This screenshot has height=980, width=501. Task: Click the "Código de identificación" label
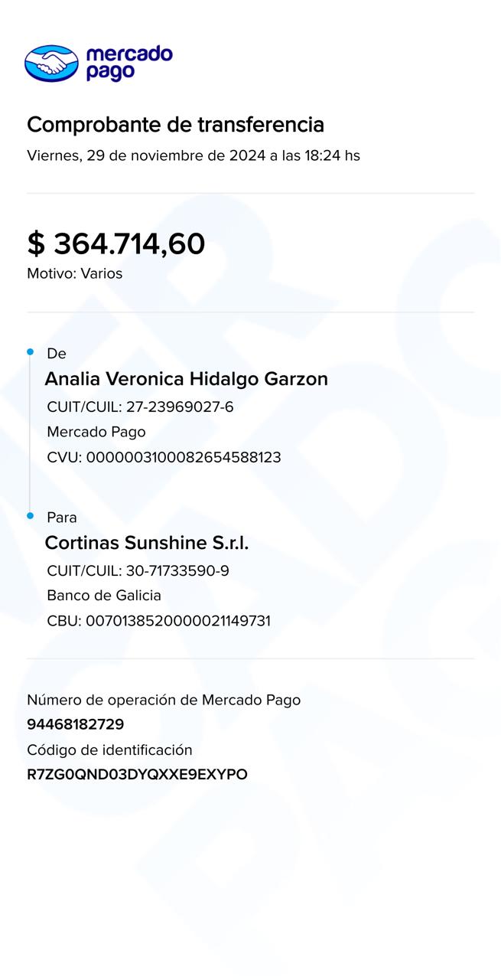click(x=109, y=750)
